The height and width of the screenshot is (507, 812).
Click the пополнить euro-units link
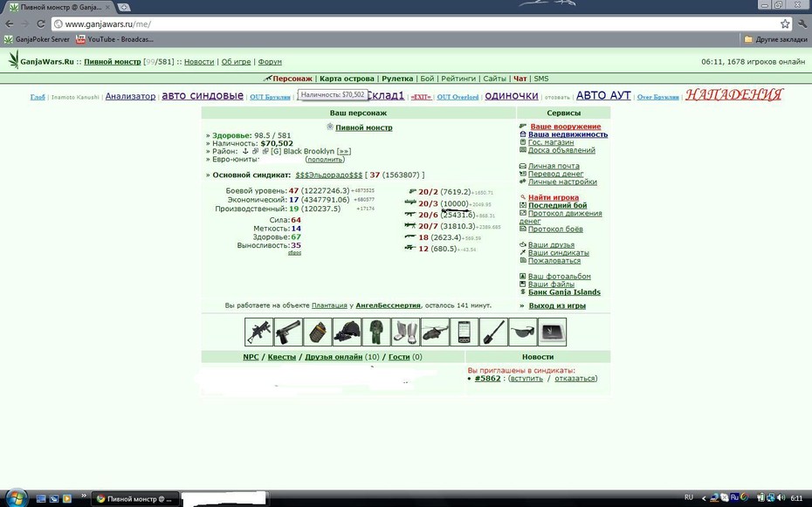coord(325,160)
